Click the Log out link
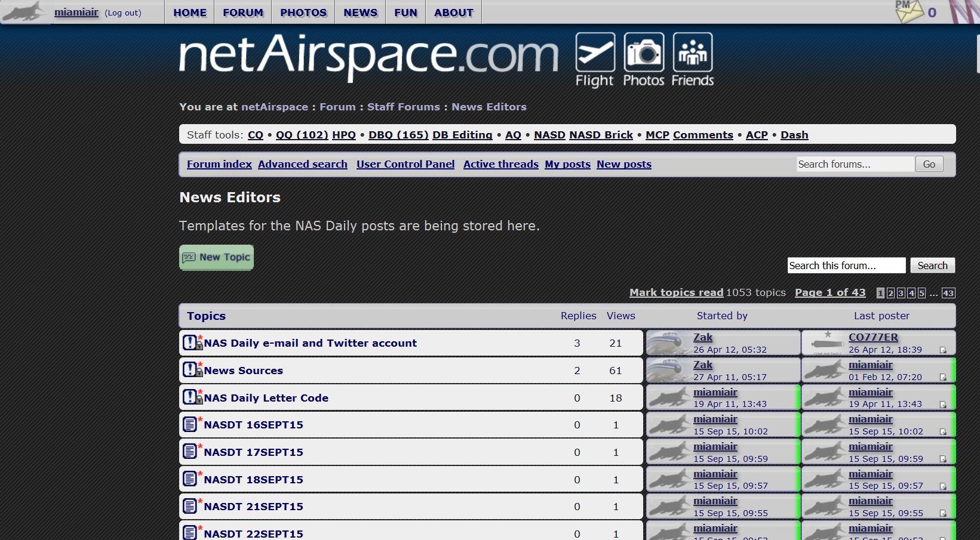This screenshot has height=540, width=980. click(123, 13)
